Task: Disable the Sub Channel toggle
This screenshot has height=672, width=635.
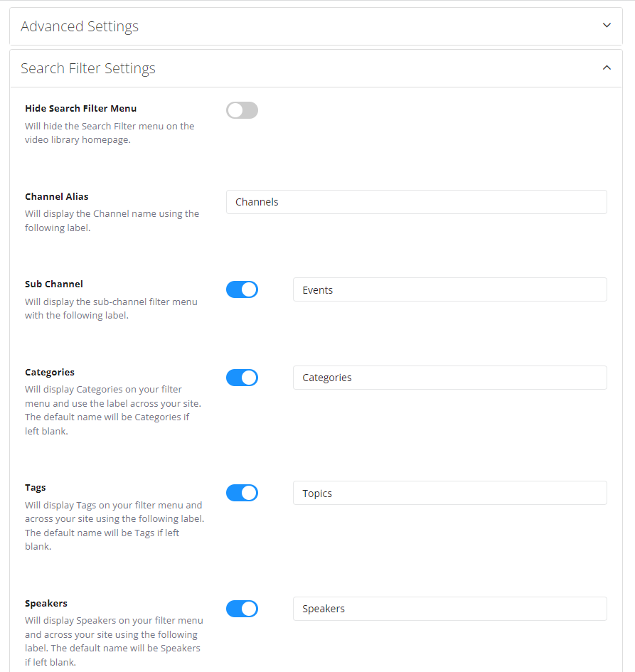Action: pos(242,289)
